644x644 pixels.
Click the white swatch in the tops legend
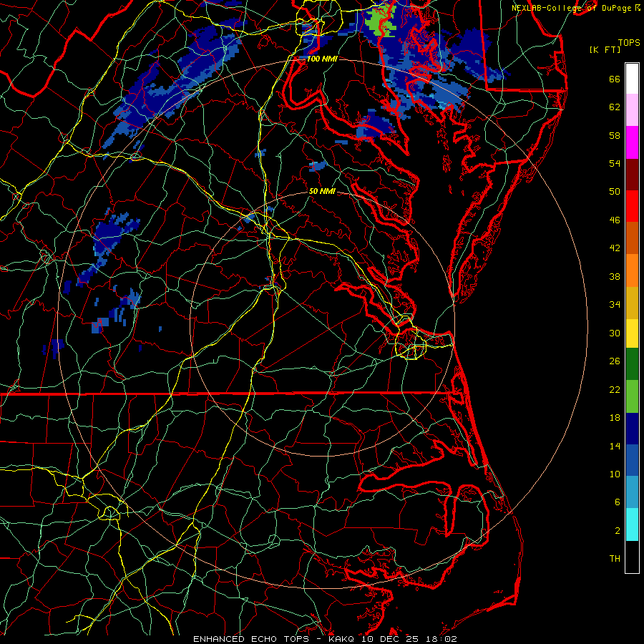632,79
